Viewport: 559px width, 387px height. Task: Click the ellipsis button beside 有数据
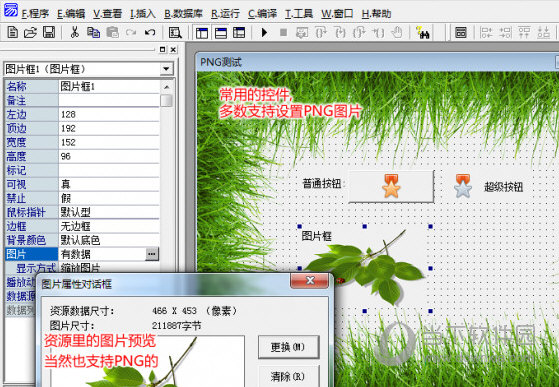point(152,254)
